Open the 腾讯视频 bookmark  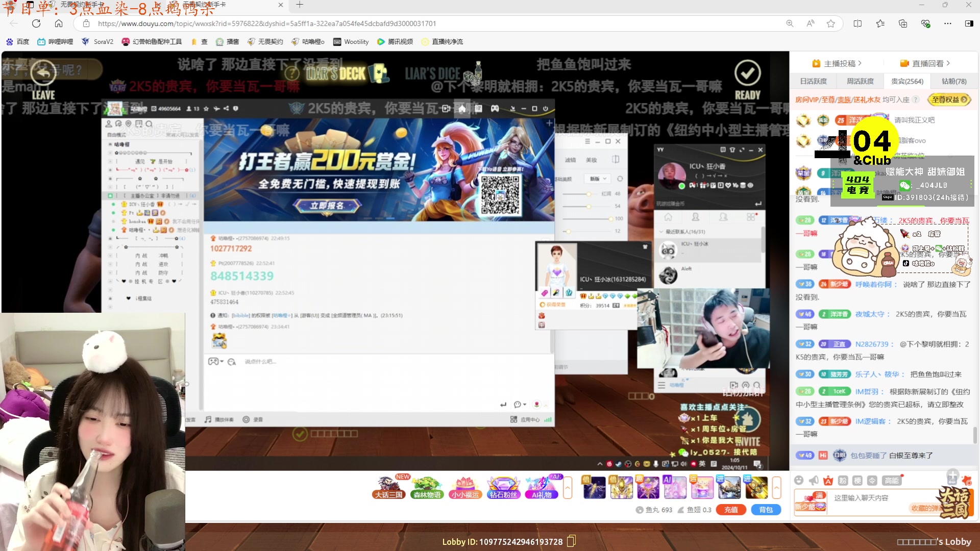click(x=395, y=42)
